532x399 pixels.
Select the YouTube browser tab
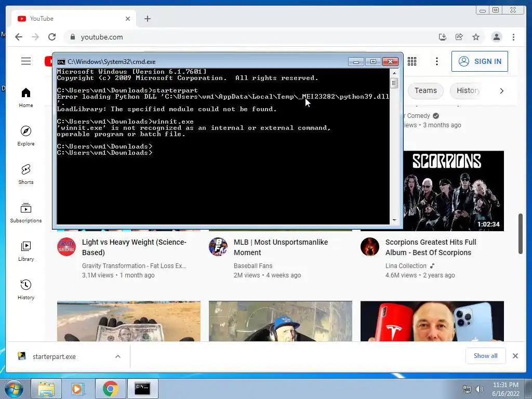pyautogui.click(x=74, y=19)
